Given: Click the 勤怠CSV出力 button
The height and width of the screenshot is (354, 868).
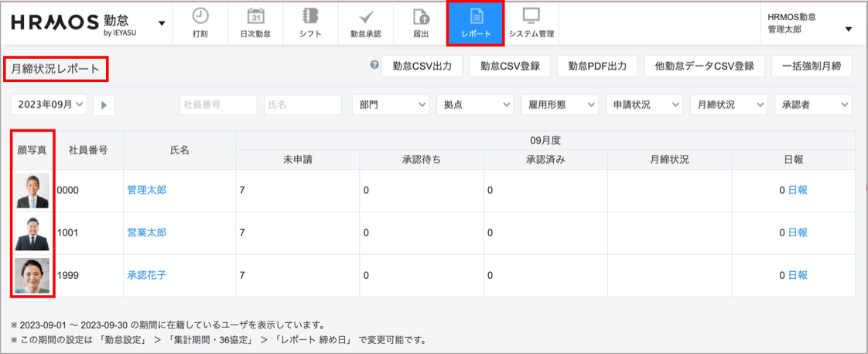Looking at the screenshot, I should [x=422, y=66].
